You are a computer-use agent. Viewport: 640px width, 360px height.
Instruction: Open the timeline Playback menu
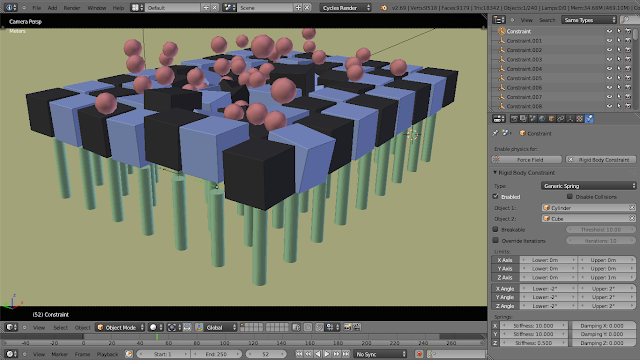[x=107, y=354]
